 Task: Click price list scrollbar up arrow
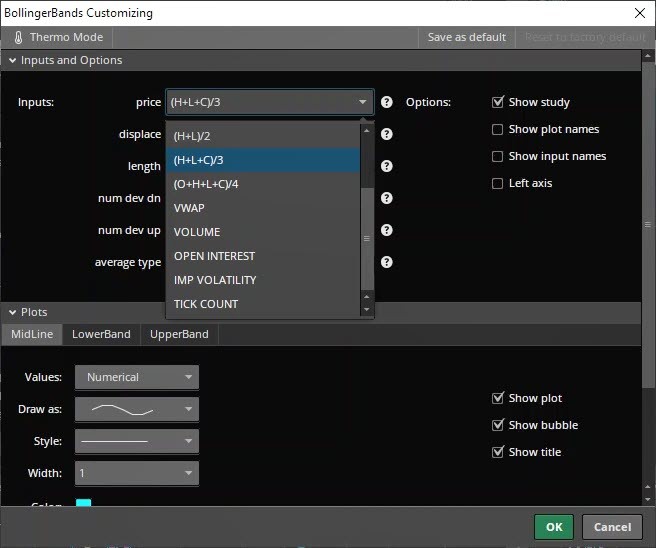[x=367, y=131]
